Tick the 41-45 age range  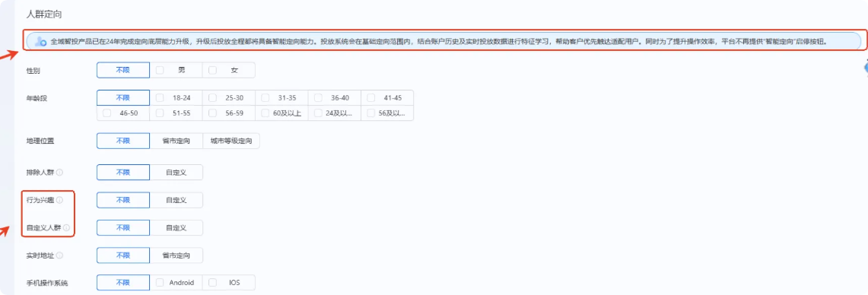pyautogui.click(x=371, y=98)
